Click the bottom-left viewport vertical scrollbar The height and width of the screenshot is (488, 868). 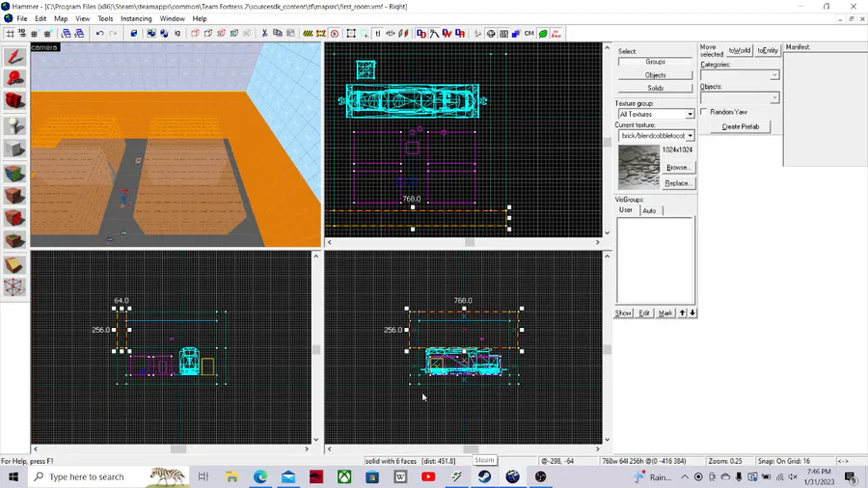coord(316,348)
